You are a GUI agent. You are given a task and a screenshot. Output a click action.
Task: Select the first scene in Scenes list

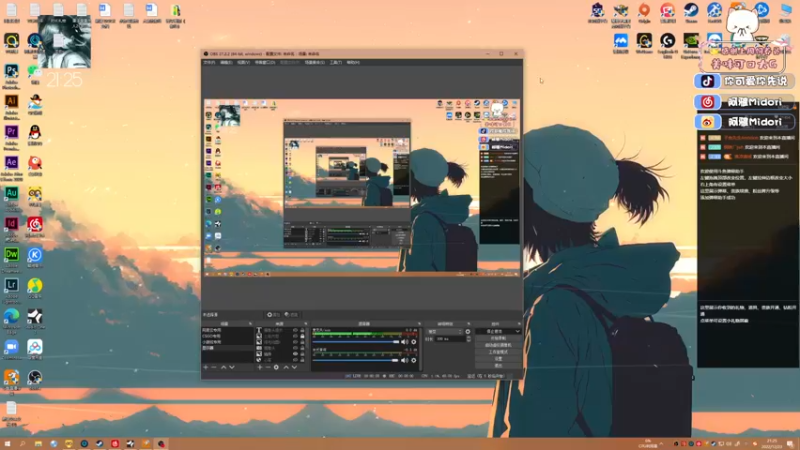pyautogui.click(x=227, y=330)
